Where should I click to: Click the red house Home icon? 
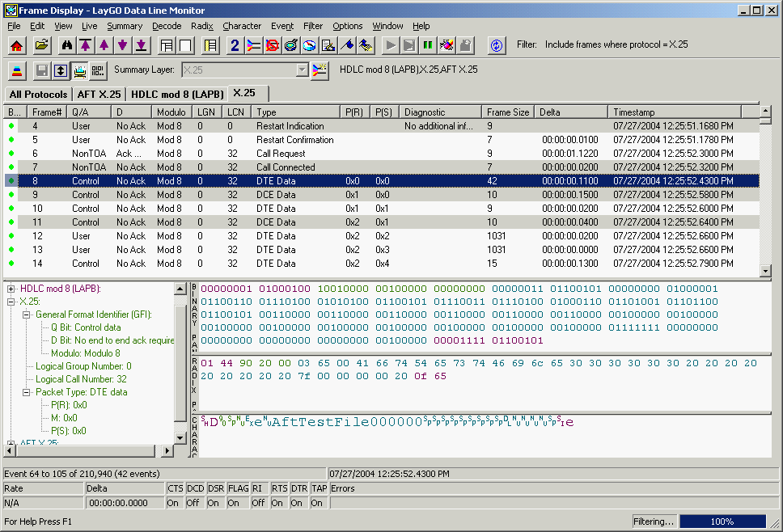pos(16,45)
